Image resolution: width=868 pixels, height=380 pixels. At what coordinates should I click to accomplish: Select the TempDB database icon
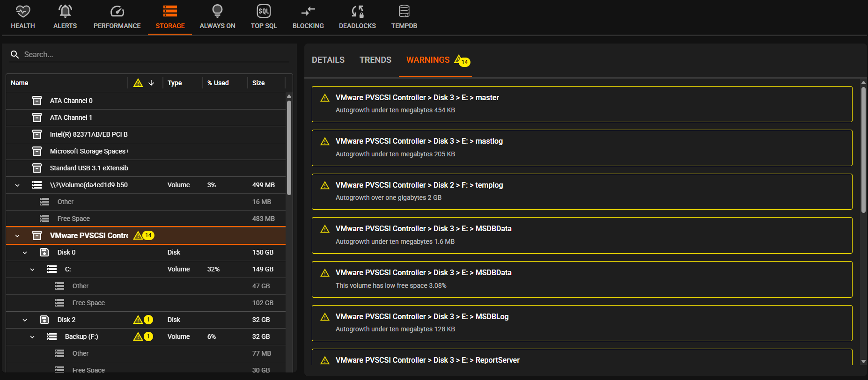[404, 11]
